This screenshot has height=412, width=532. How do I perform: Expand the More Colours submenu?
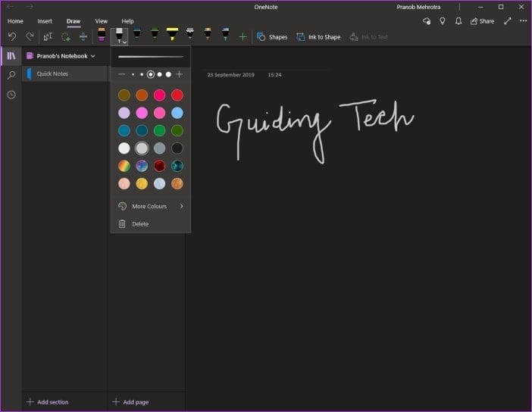(151, 206)
